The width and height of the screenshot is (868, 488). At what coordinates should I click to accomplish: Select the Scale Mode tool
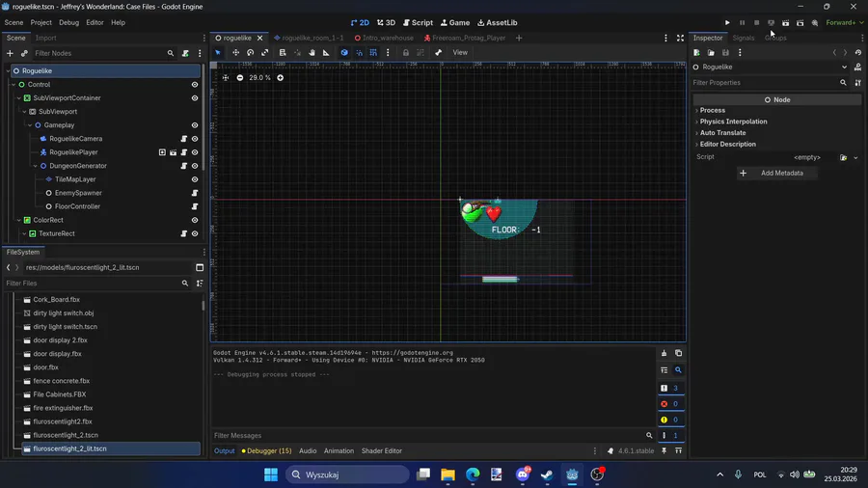(264, 53)
